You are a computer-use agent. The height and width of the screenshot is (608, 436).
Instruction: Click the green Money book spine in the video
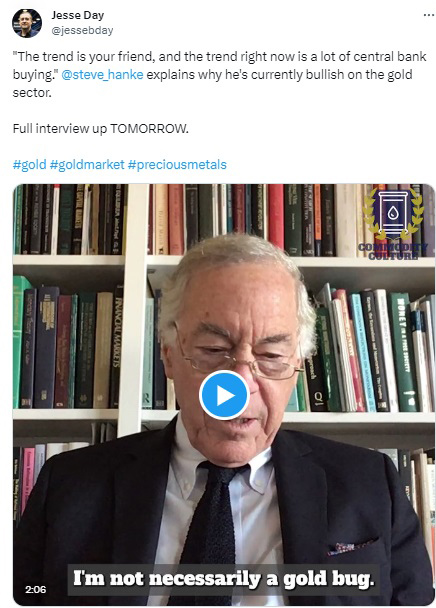(403, 351)
